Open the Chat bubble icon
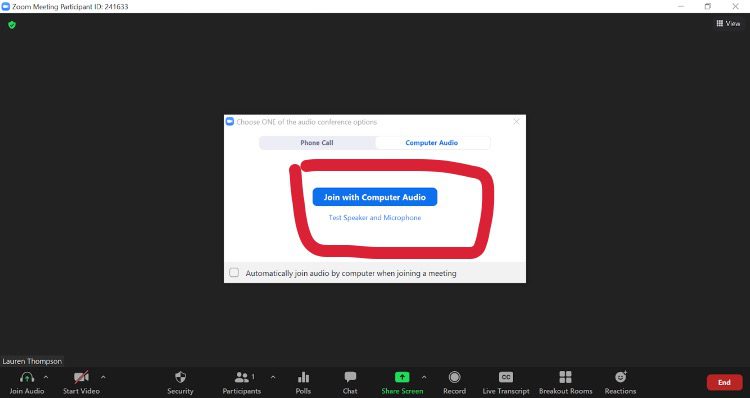The width and height of the screenshot is (750, 398). tap(350, 377)
